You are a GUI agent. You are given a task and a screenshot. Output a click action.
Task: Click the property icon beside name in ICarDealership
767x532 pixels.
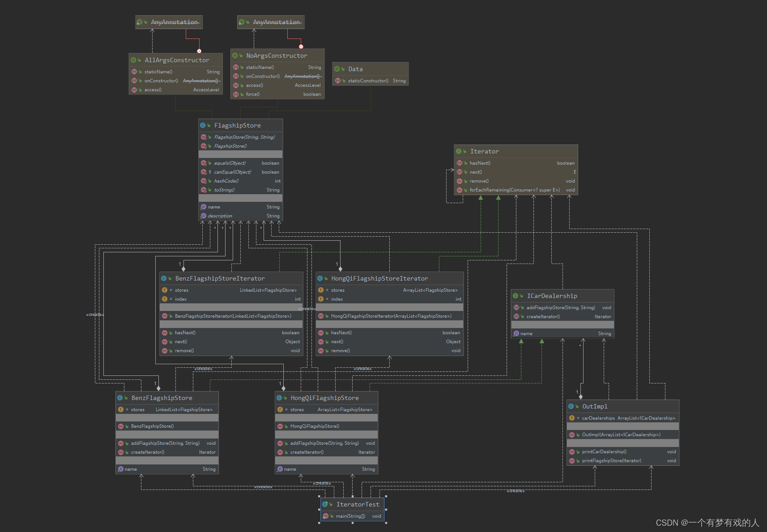516,333
